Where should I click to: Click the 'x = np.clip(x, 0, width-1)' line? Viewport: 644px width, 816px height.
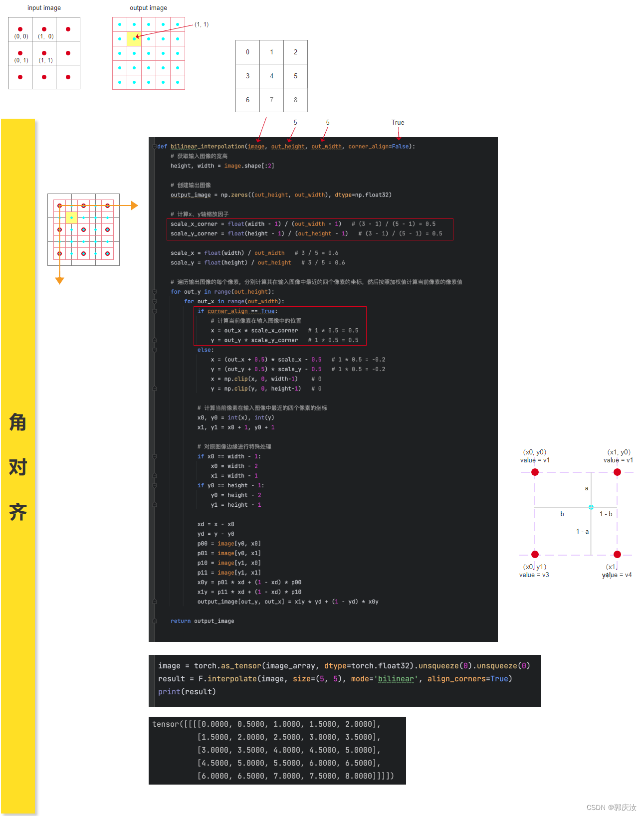[x=266, y=379]
